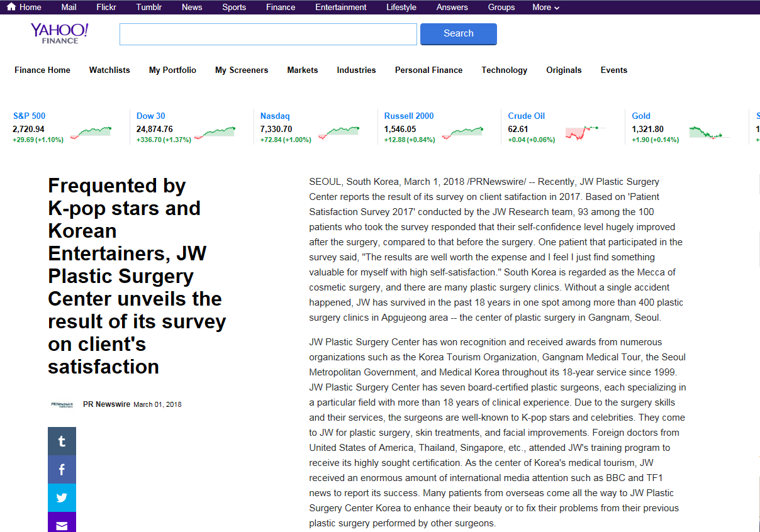Viewport: 760px width, 532px height.
Task: Select the My Screeners tab
Action: 242,70
